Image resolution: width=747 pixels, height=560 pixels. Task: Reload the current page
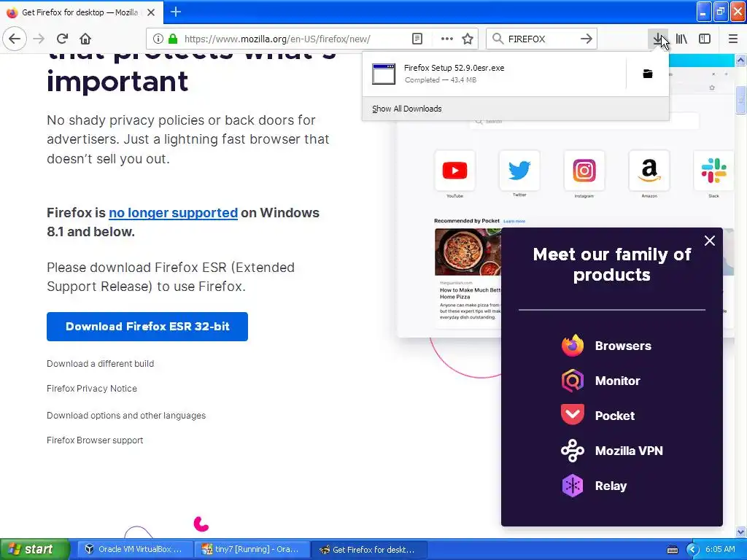click(62, 39)
